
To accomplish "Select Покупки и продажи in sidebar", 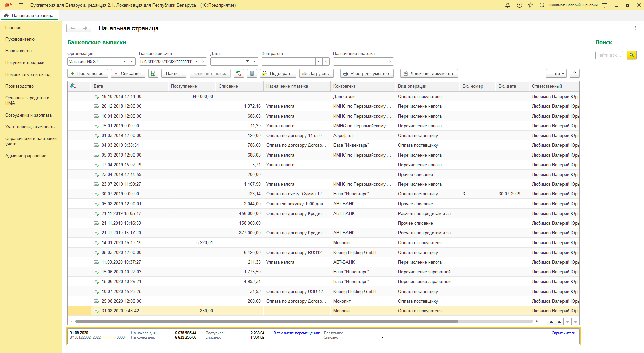I will (x=25, y=63).
